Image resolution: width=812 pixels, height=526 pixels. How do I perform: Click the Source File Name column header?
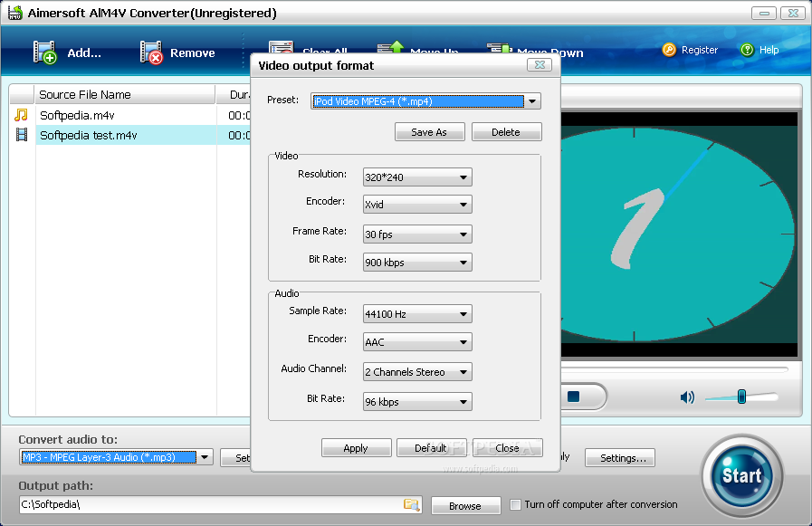pos(125,95)
